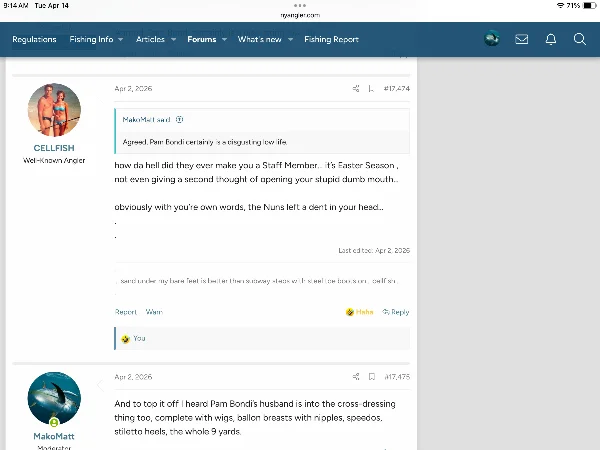Expand the What's new dropdown arrow

tap(291, 40)
